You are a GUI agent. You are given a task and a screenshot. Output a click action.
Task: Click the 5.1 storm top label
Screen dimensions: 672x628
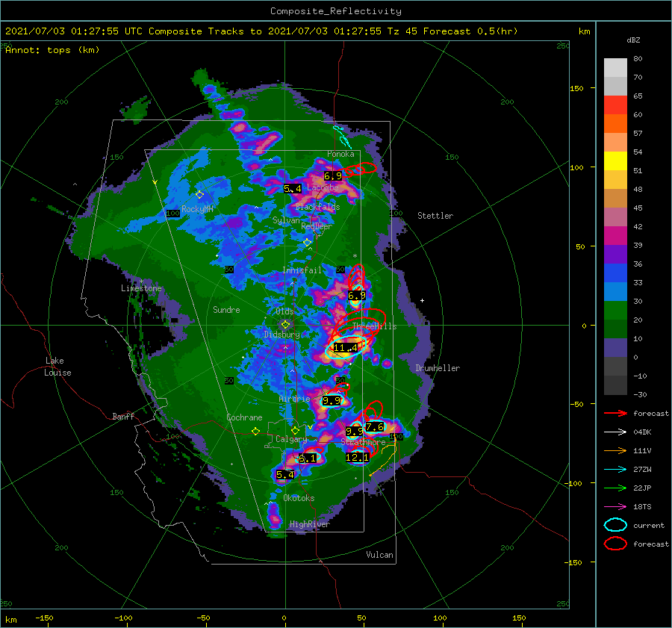308,458
